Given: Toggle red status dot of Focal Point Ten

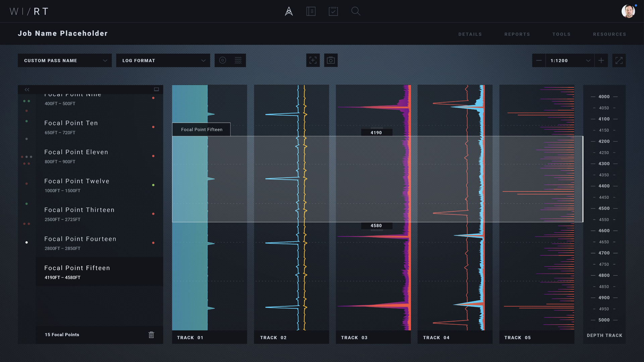Looking at the screenshot, I should 153,127.
